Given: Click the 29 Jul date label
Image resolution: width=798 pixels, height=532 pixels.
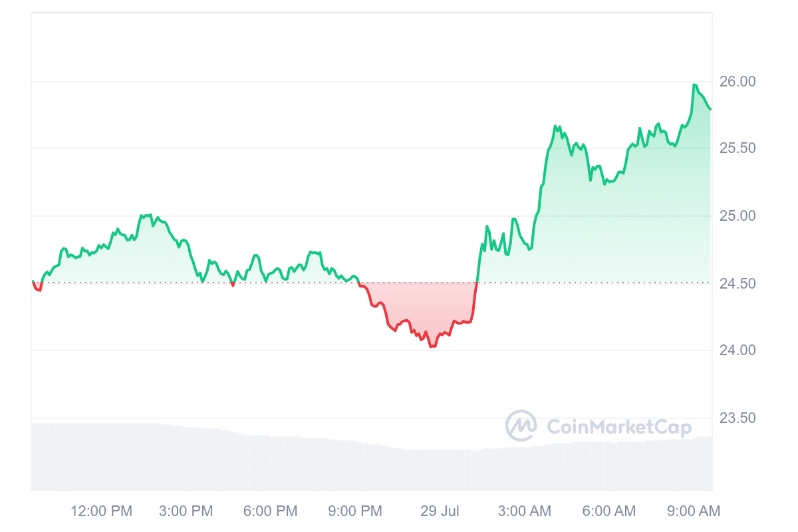Looking at the screenshot, I should pos(440,511).
